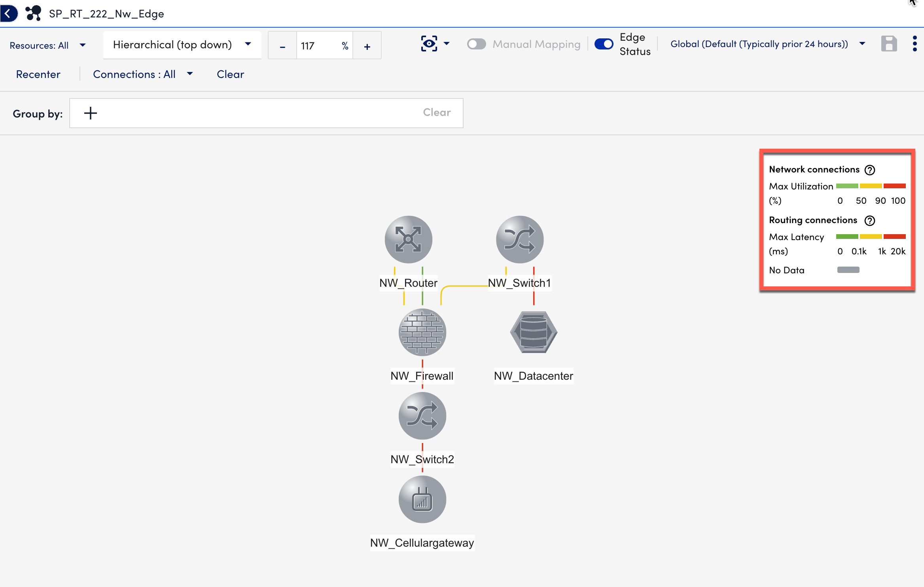The height and width of the screenshot is (587, 924).
Task: Click the NW_Router label
Action: pos(408,283)
